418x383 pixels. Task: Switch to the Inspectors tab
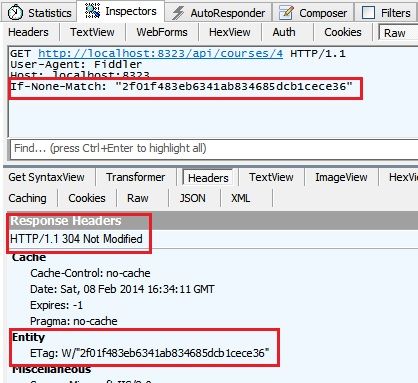tap(121, 11)
